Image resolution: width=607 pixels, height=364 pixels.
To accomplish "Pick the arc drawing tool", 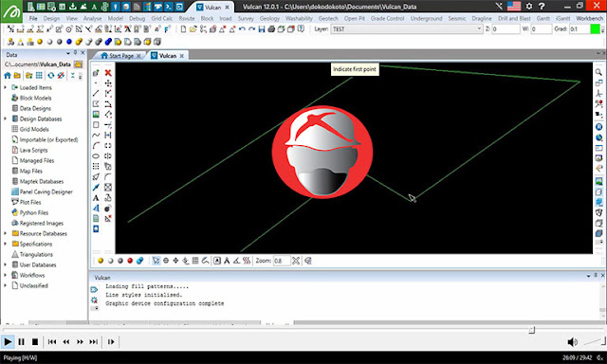I will [96, 145].
